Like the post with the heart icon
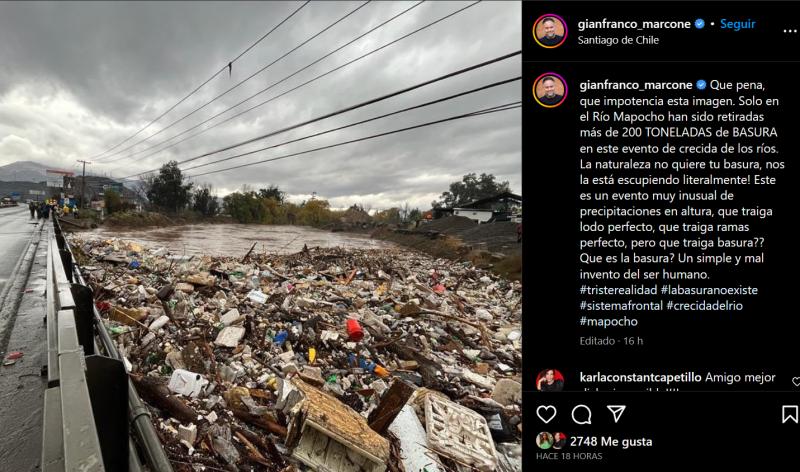The image size is (800, 472). pyautogui.click(x=546, y=414)
